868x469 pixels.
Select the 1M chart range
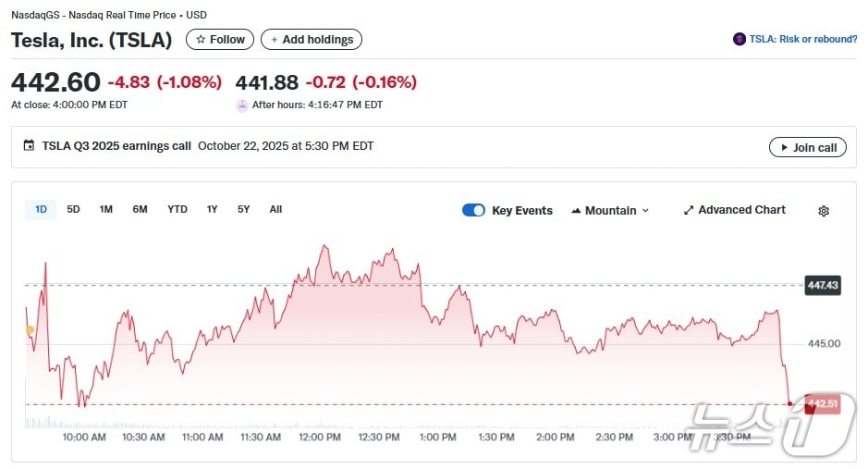coord(106,210)
